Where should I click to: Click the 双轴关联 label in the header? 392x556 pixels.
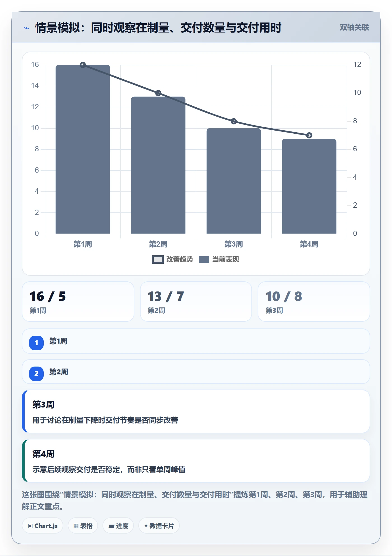(x=354, y=27)
